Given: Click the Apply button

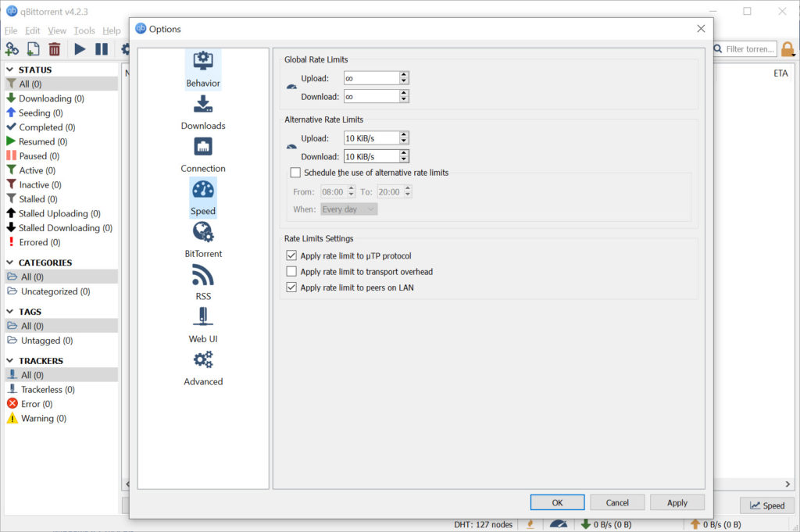Looking at the screenshot, I should click(x=677, y=502).
